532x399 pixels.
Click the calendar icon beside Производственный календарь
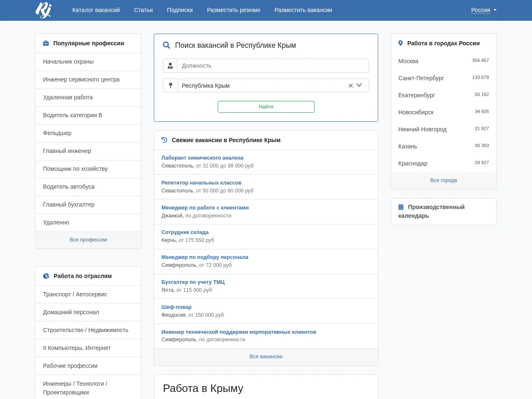pos(401,207)
